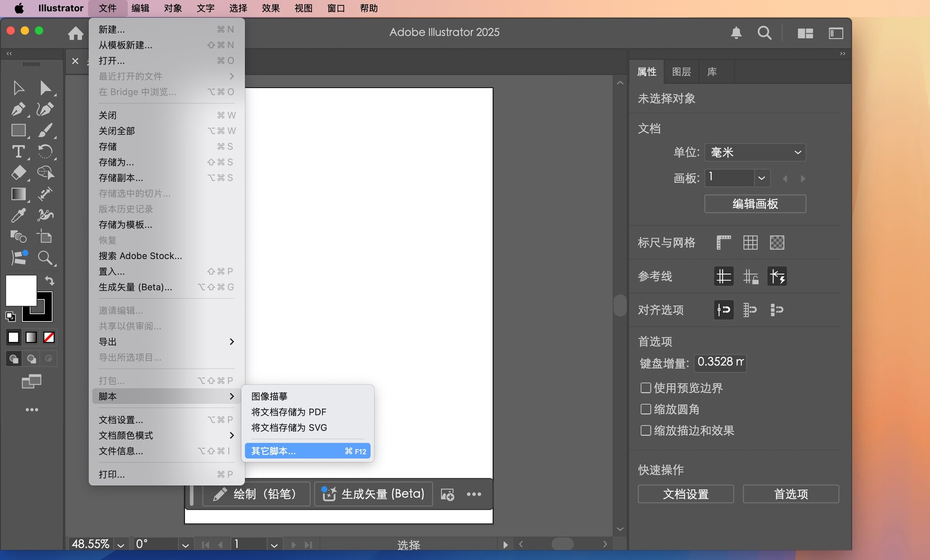
Task: Choose 其它脚本... from scripts submenu
Action: point(308,451)
